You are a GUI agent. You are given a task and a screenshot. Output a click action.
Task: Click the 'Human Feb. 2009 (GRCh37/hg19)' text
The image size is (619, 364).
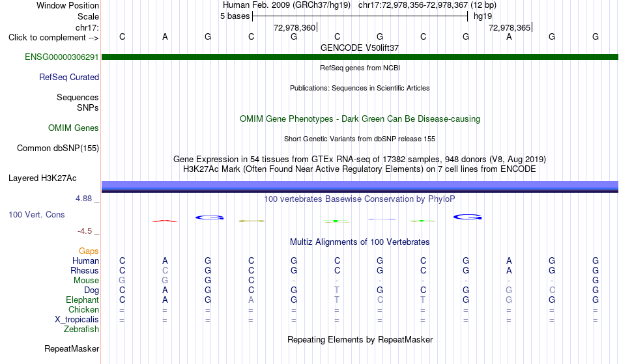click(287, 5)
